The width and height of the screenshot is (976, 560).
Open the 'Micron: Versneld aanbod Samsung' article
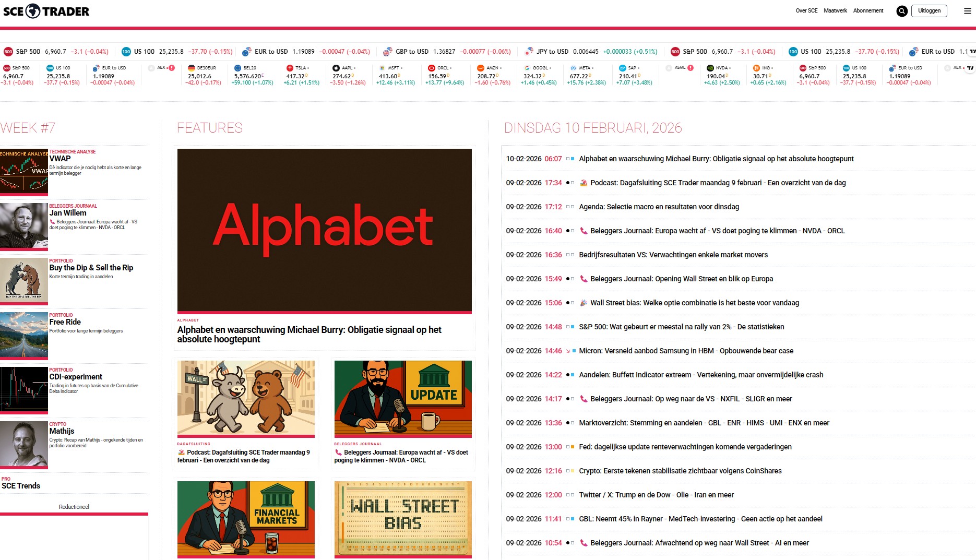tap(686, 351)
